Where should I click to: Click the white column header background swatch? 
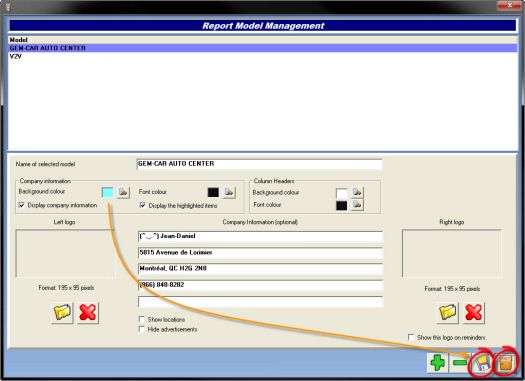(342, 193)
